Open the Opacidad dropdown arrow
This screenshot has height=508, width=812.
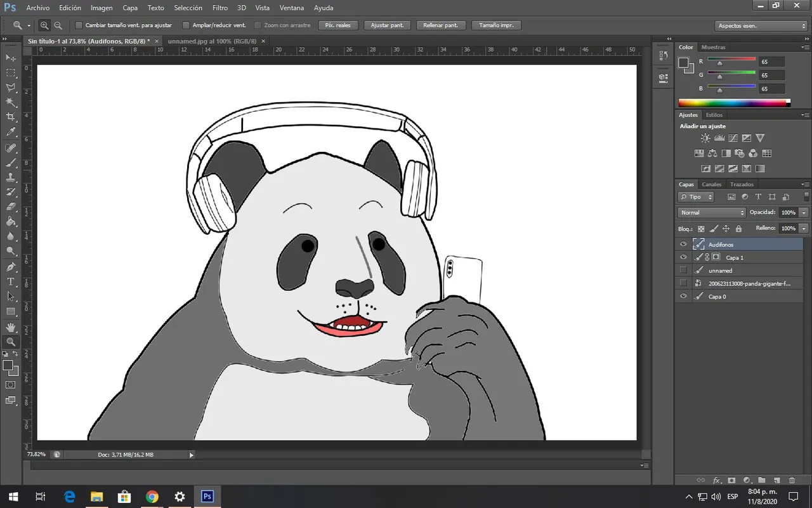coord(804,213)
